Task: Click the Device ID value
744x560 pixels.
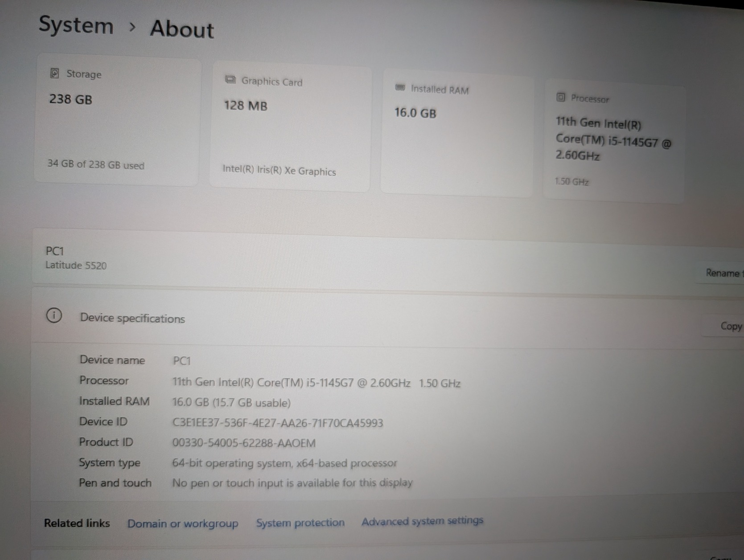Action: coord(277,423)
